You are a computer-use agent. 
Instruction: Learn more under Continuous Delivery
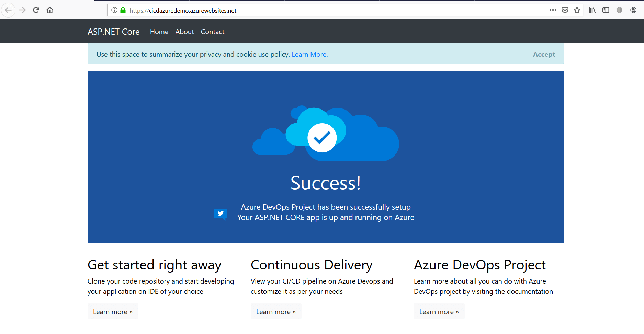(276, 311)
